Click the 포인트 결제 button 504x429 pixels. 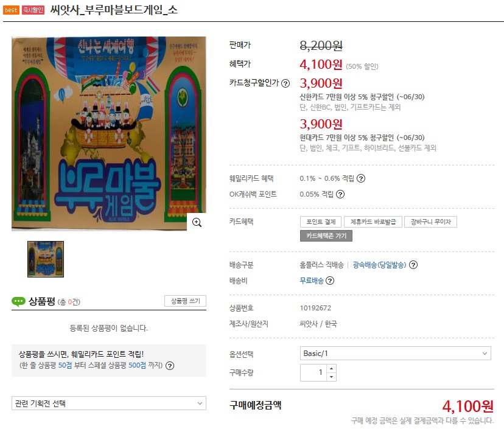tap(321, 221)
